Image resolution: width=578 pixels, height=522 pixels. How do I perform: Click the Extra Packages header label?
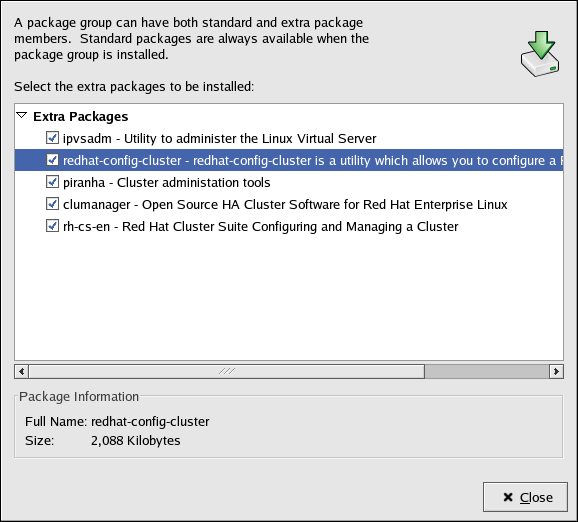[81, 116]
